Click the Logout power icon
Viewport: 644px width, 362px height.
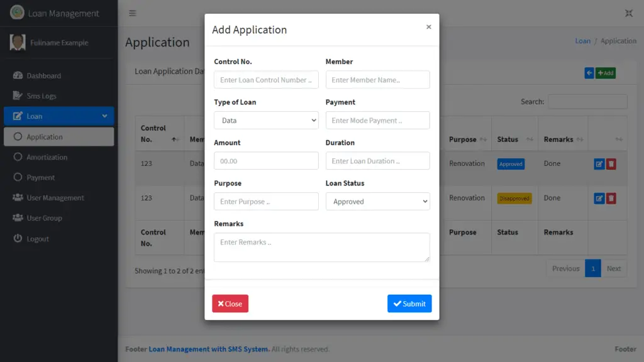click(x=19, y=239)
